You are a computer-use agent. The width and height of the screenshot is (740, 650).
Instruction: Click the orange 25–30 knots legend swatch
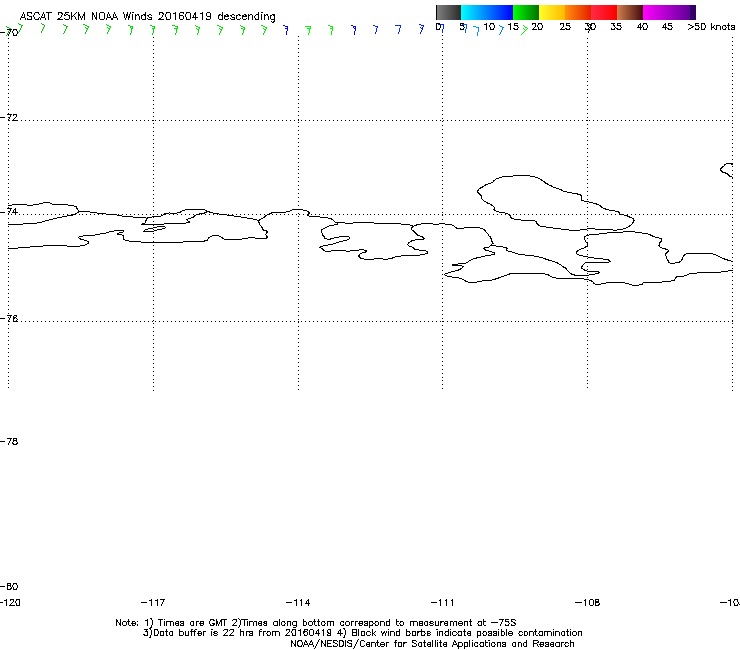click(578, 12)
